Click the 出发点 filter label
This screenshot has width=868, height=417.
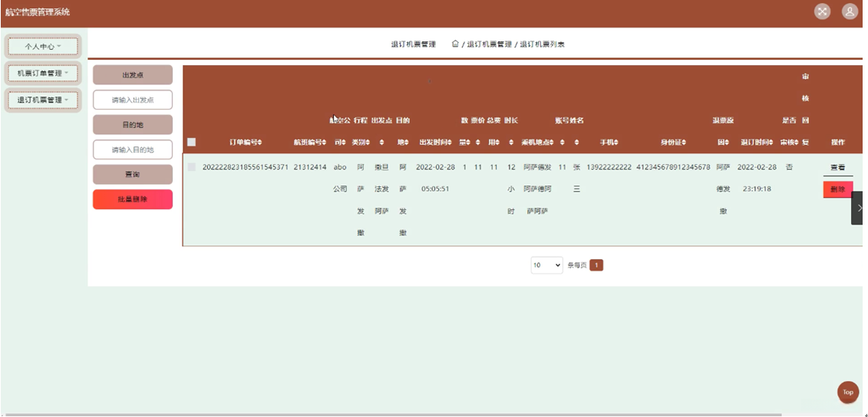click(133, 74)
